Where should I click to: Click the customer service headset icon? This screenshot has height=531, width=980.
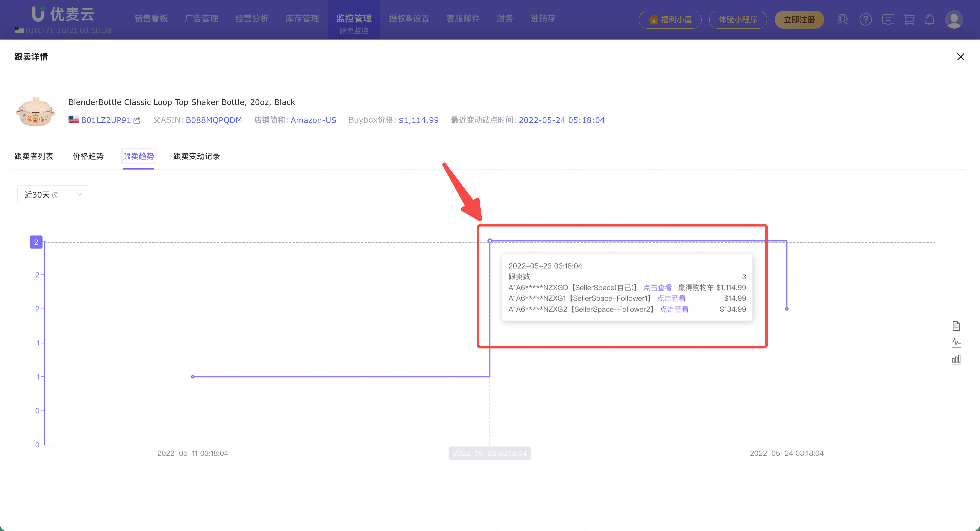click(842, 19)
